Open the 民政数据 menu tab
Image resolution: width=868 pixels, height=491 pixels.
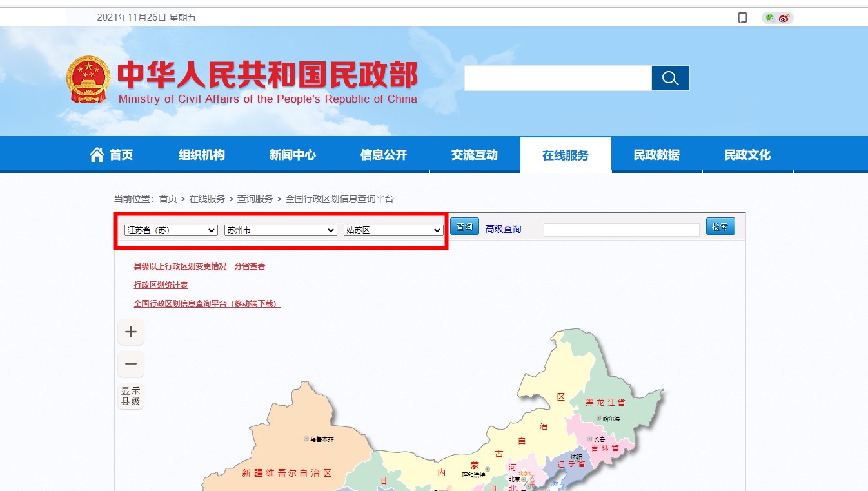(x=656, y=155)
